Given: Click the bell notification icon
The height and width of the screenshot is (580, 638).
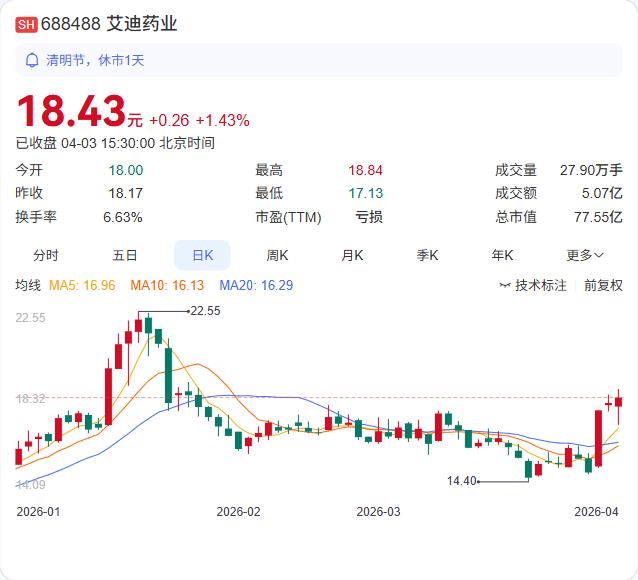Looking at the screenshot, I should click(x=32, y=61).
